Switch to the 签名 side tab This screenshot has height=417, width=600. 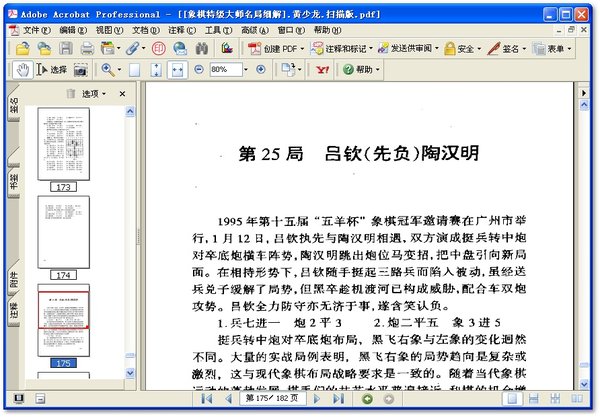[x=13, y=105]
